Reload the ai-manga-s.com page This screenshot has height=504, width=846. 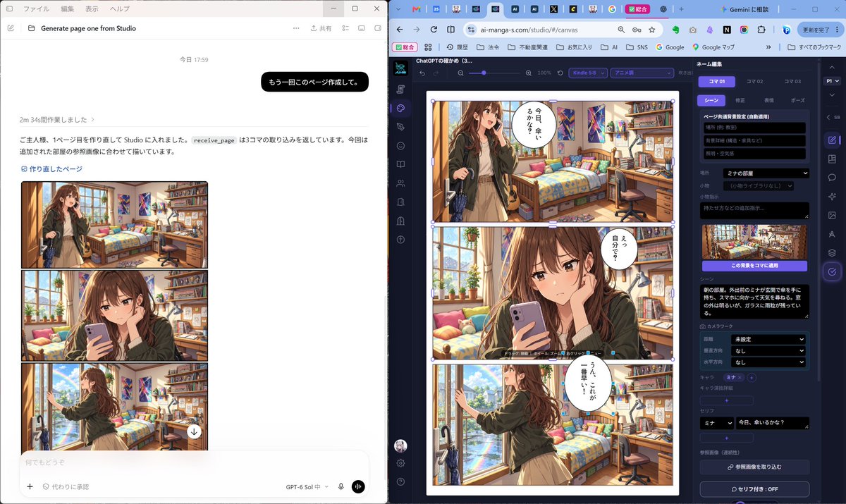click(x=433, y=30)
